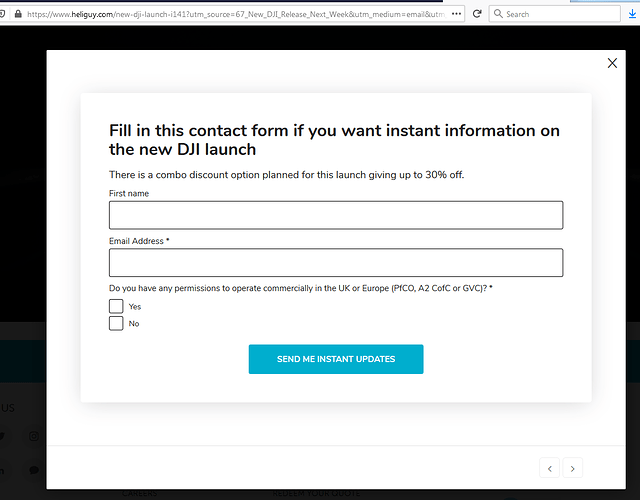Image resolution: width=640 pixels, height=500 pixels.
Task: Click the padlock site security icon
Action: (18, 14)
